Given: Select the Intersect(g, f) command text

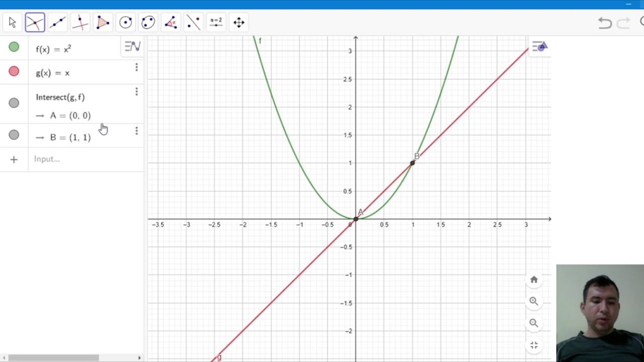Looking at the screenshot, I should coord(60,97).
